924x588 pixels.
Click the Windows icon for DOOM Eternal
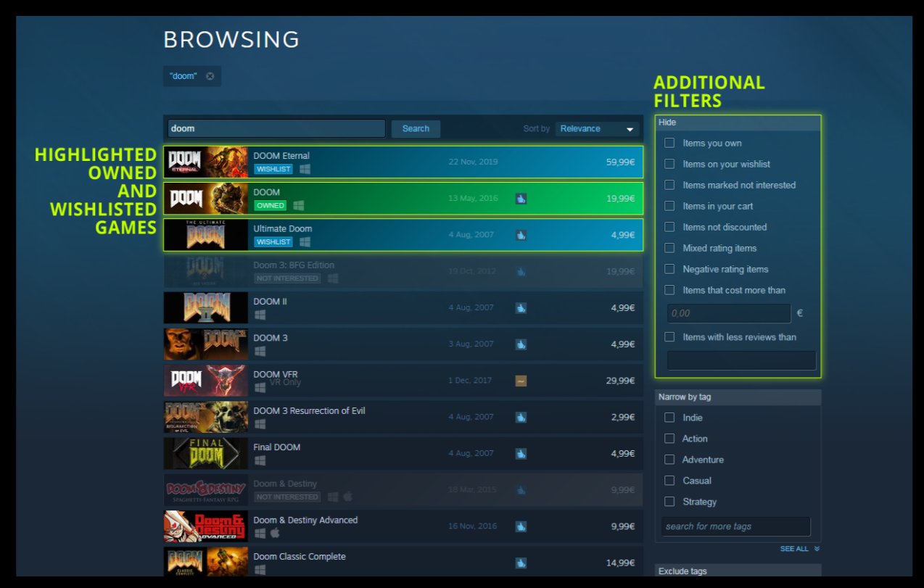pyautogui.click(x=305, y=169)
